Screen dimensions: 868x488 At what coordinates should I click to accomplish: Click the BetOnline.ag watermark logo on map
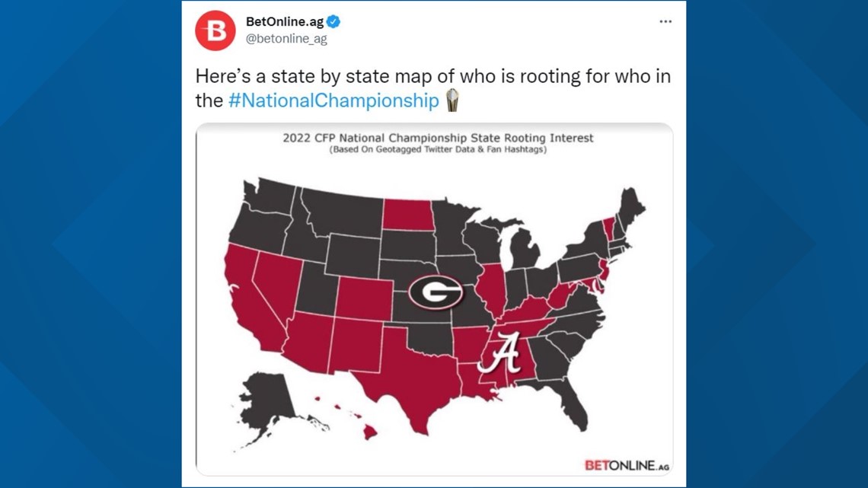pos(627,465)
